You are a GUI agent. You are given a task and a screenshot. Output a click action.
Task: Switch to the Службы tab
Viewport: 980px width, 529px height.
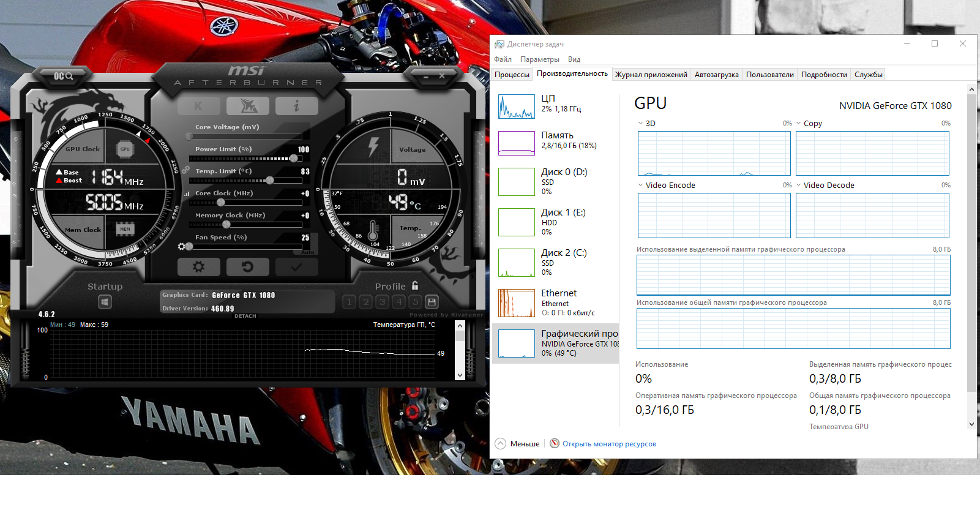point(869,75)
